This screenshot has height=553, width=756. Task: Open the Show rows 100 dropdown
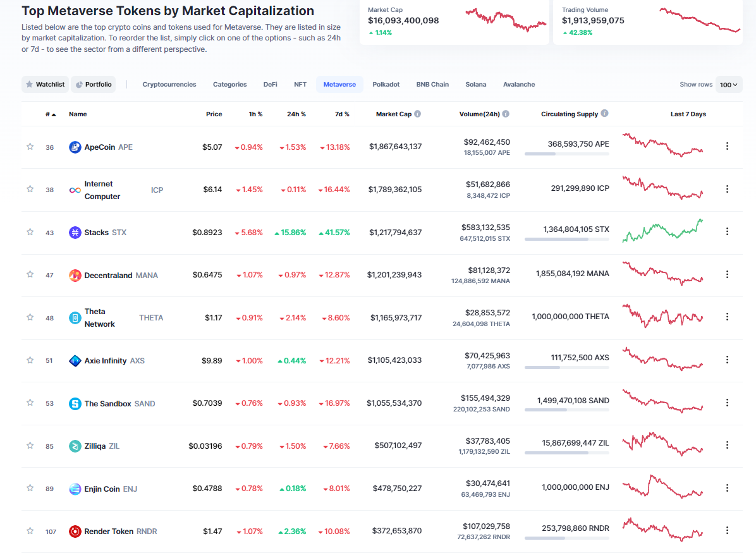(x=729, y=85)
